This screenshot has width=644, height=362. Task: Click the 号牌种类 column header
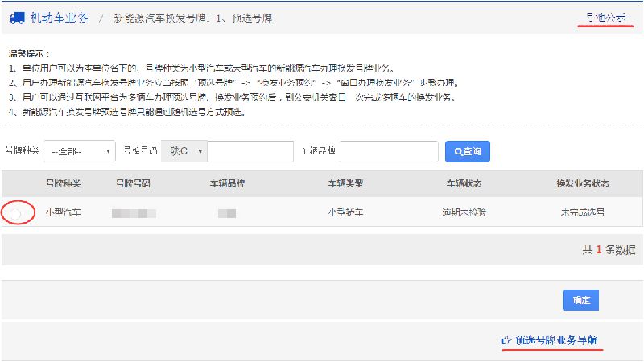point(63,183)
